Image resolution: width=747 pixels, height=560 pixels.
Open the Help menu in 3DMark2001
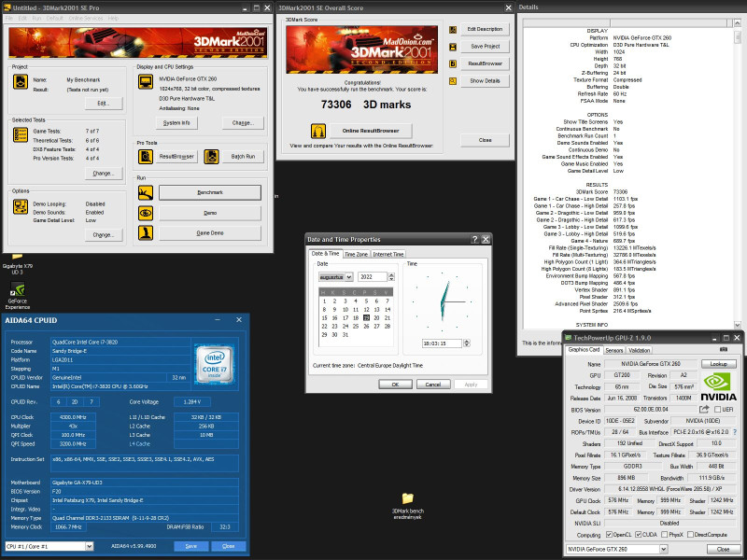point(113,18)
